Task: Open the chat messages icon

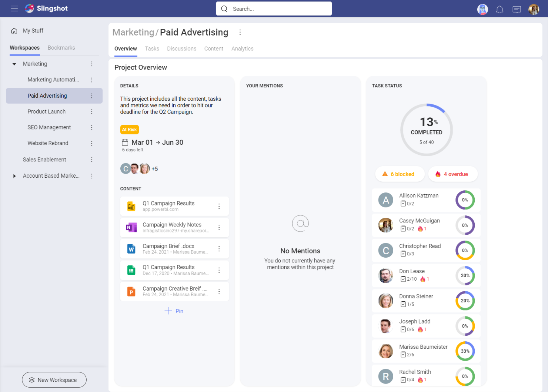Action: (517, 9)
